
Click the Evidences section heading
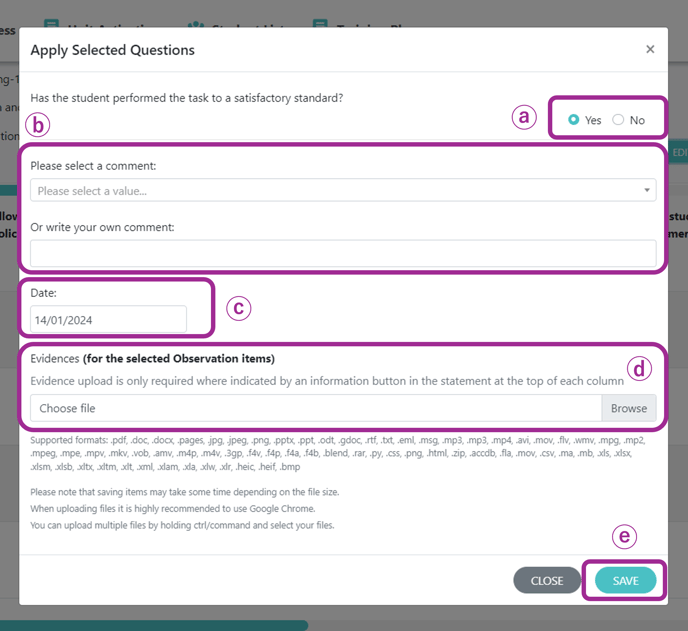[152, 359]
